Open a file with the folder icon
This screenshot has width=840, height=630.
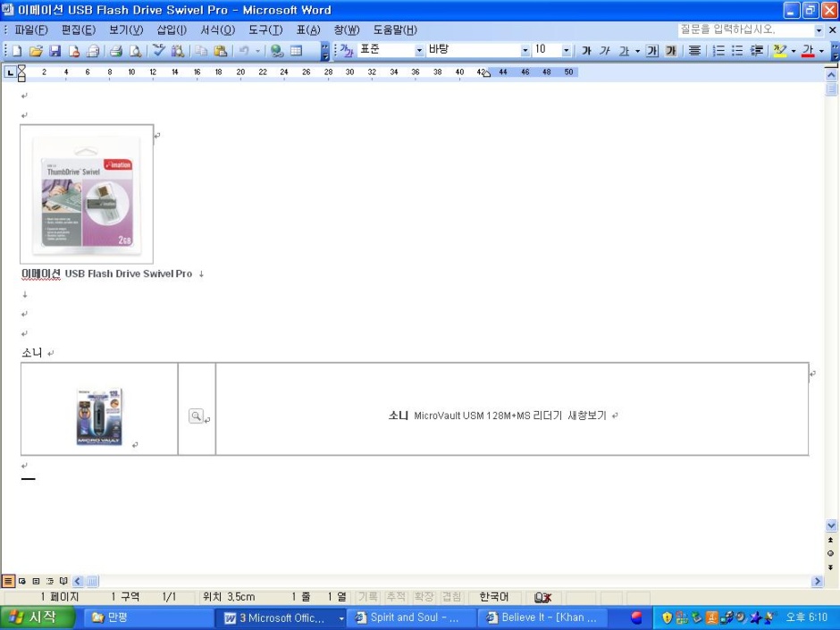tap(36, 51)
